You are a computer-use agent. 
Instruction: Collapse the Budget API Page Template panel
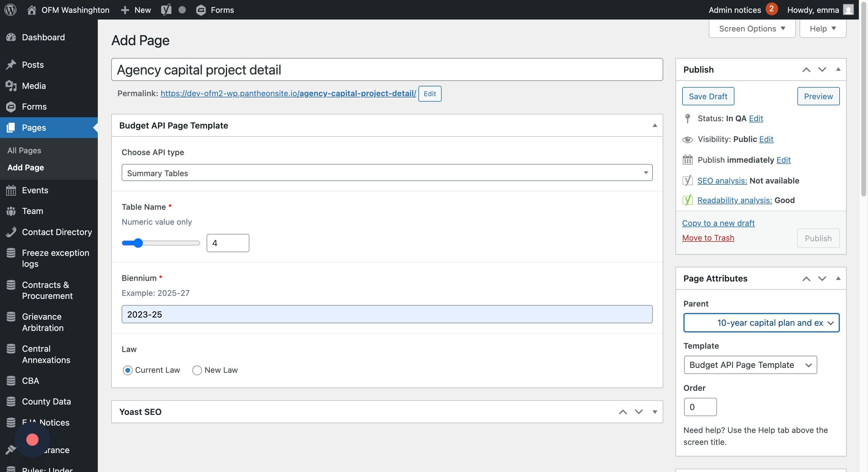(654, 125)
